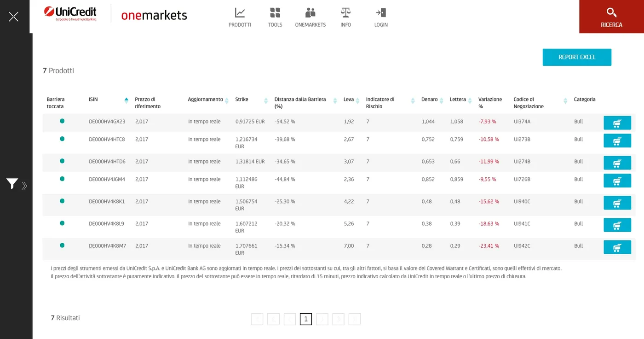This screenshot has width=644, height=339.
Task: Click barrier status dot for DE000HV4GX23
Action: (62, 121)
